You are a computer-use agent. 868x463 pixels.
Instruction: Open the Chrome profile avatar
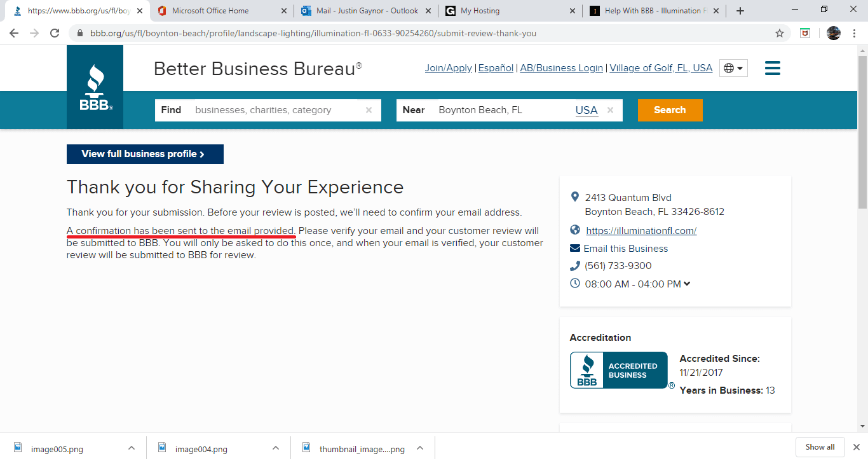834,33
